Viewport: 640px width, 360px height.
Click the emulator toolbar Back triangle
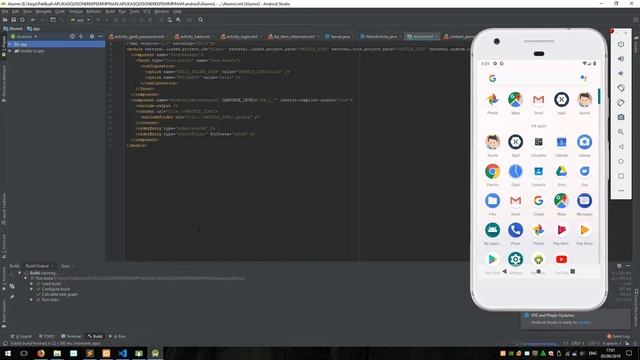[x=621, y=147]
